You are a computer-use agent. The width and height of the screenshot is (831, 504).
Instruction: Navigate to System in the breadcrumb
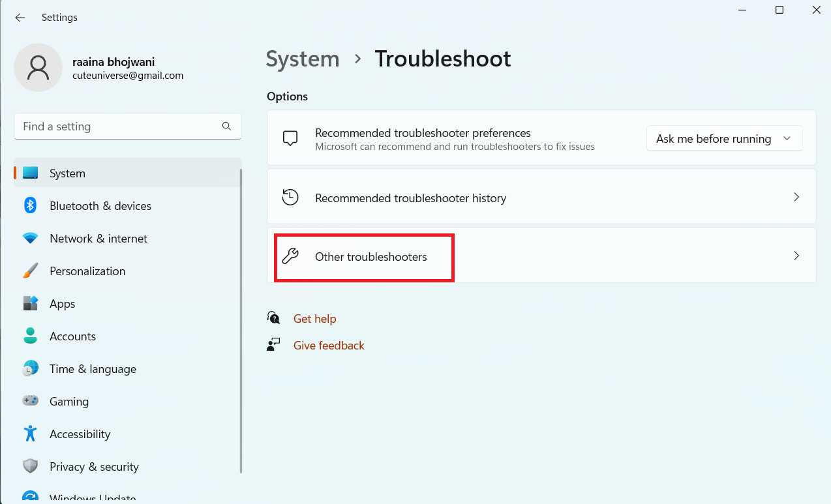tap(303, 59)
